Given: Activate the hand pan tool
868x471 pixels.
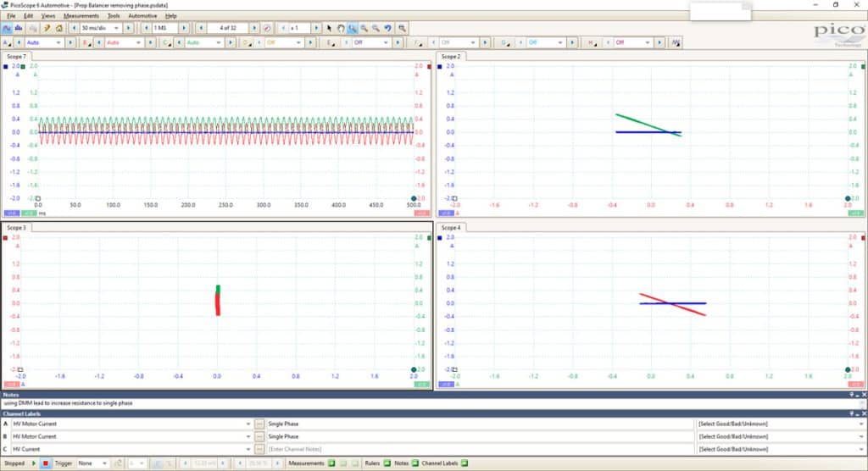Looking at the screenshot, I should (341, 28).
